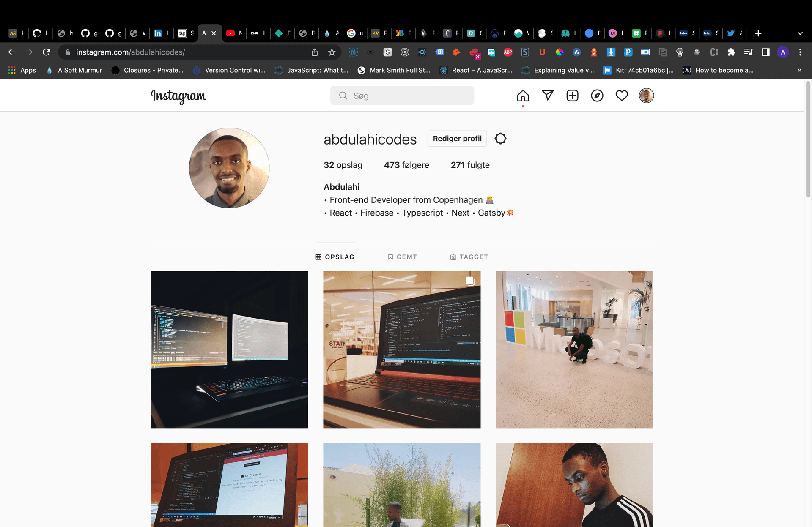
Task: Click the search bar icon
Action: tap(343, 95)
